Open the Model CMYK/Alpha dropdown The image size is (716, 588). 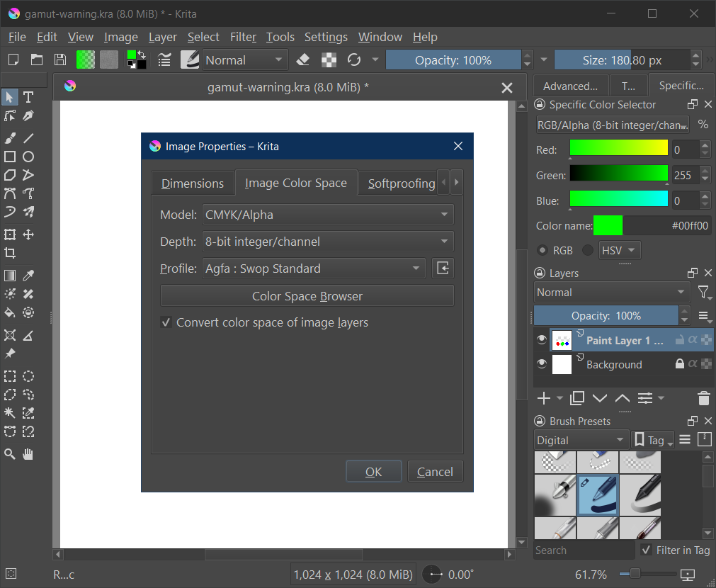pyautogui.click(x=327, y=215)
